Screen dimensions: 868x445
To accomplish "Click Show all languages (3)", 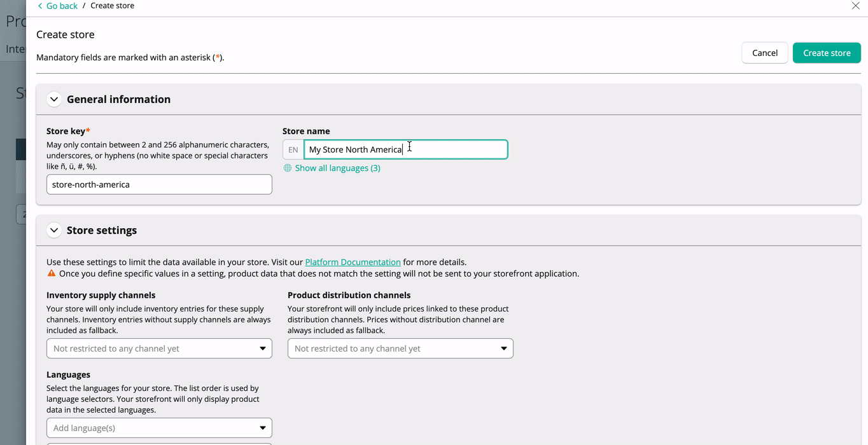I will (x=337, y=168).
